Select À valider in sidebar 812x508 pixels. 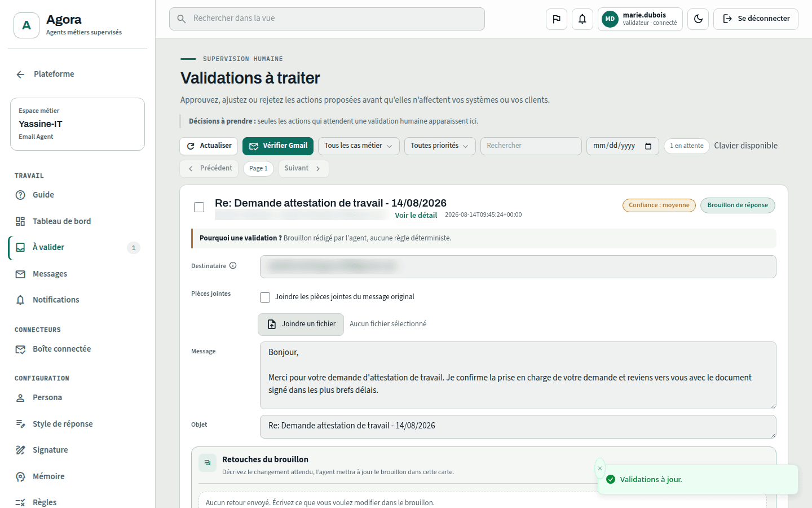[x=77, y=247]
